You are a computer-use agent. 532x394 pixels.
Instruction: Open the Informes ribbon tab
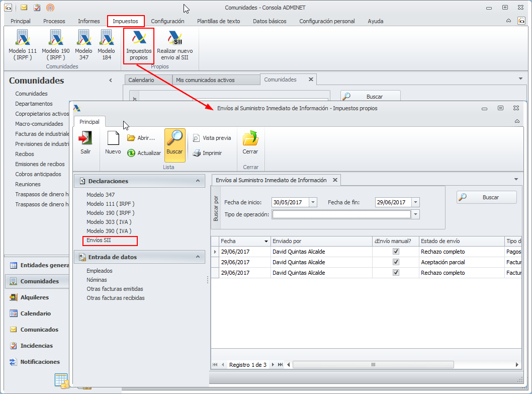[x=89, y=21]
